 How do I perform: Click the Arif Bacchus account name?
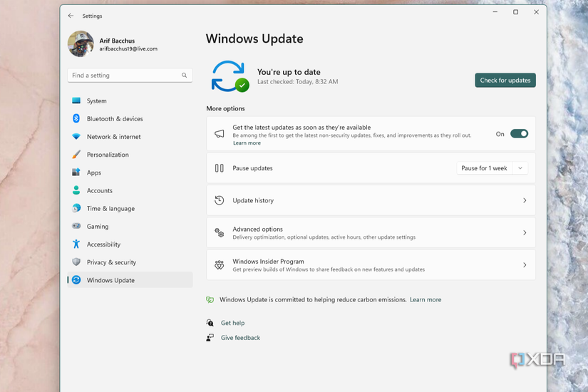tap(117, 41)
